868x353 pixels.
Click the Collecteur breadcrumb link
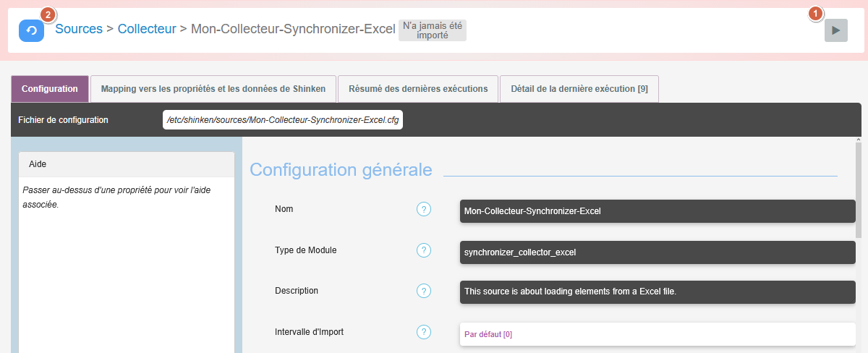147,30
